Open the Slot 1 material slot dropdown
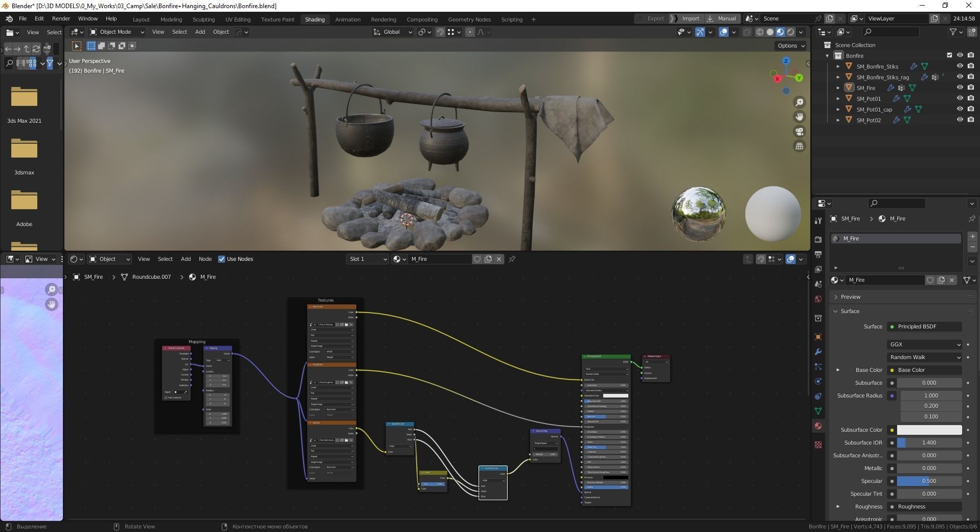980x532 pixels. tap(367, 259)
